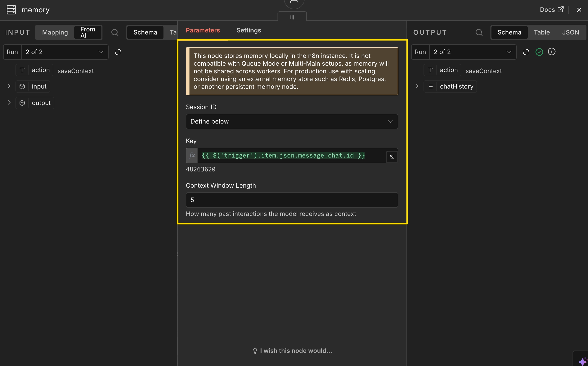
Task: Click the action text type icon in input
Action: (x=22, y=70)
